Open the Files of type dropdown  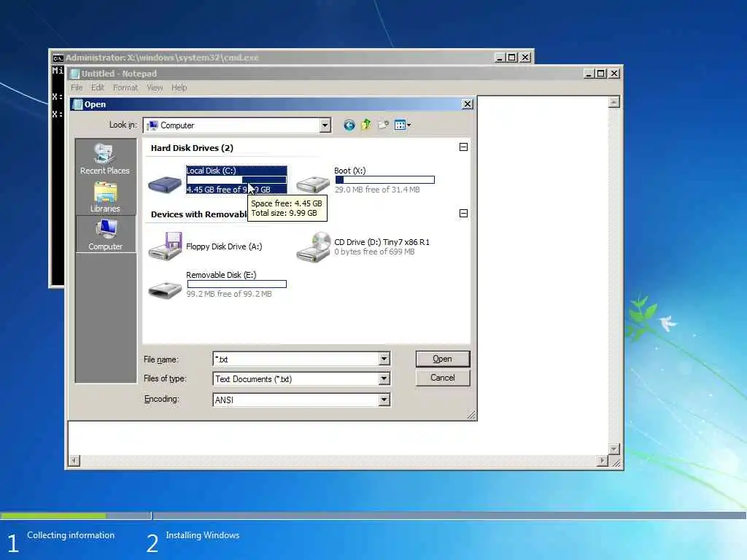click(x=384, y=378)
